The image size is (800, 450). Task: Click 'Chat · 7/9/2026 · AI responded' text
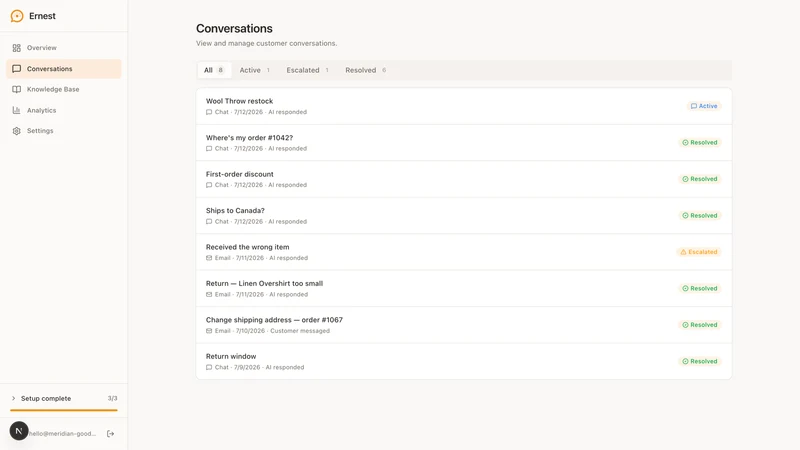click(259, 367)
